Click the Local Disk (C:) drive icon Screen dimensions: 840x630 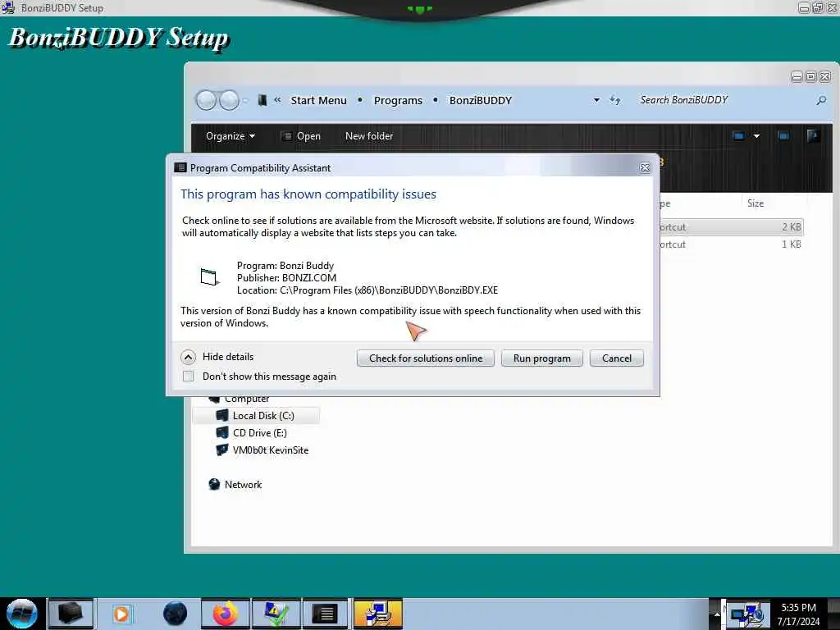[x=221, y=415]
